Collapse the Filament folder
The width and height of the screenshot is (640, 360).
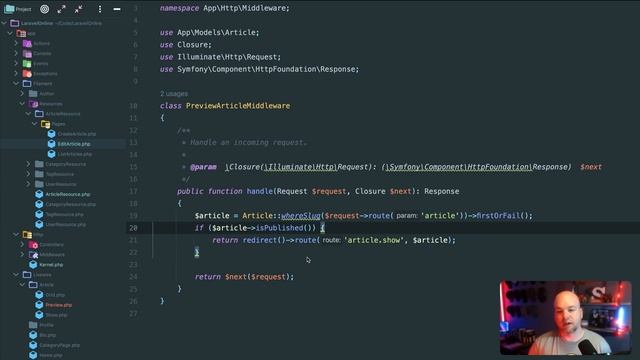pos(16,84)
